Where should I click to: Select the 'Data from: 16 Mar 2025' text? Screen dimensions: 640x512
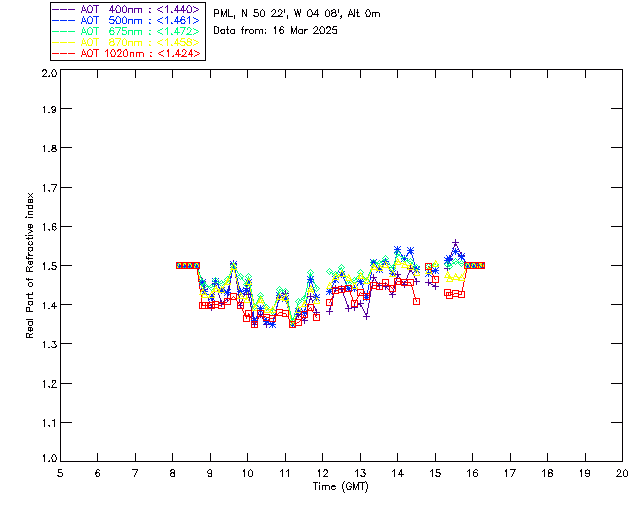275,31
